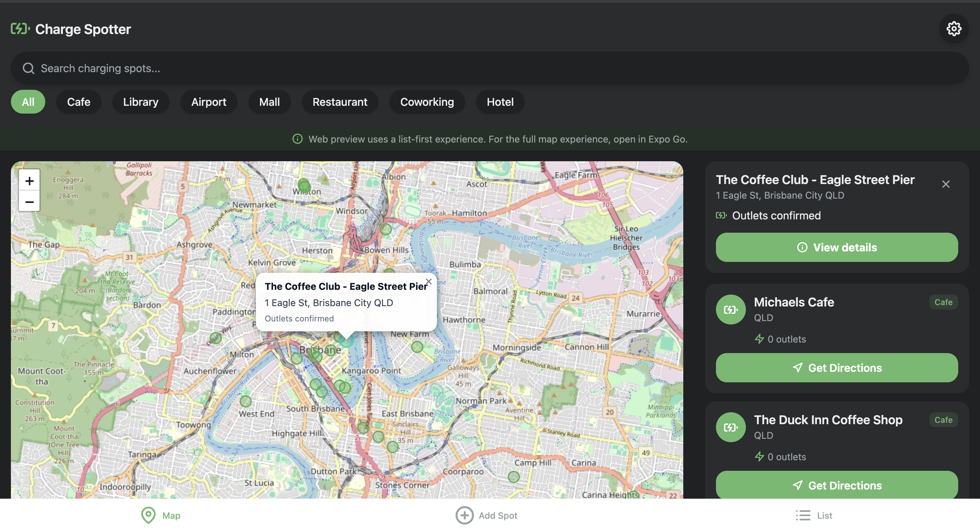Open the settings gear

(954, 29)
